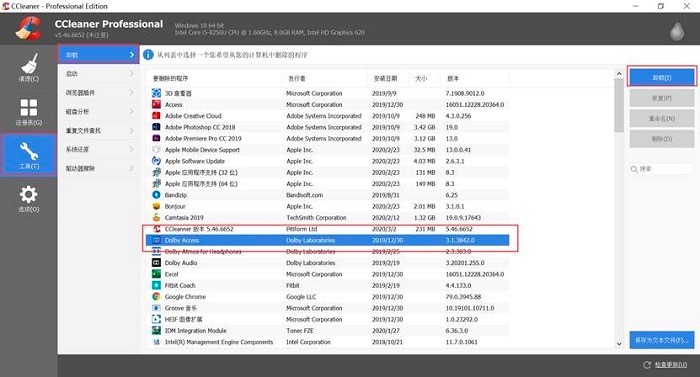Click the IDM Integration Module icon

(156, 330)
